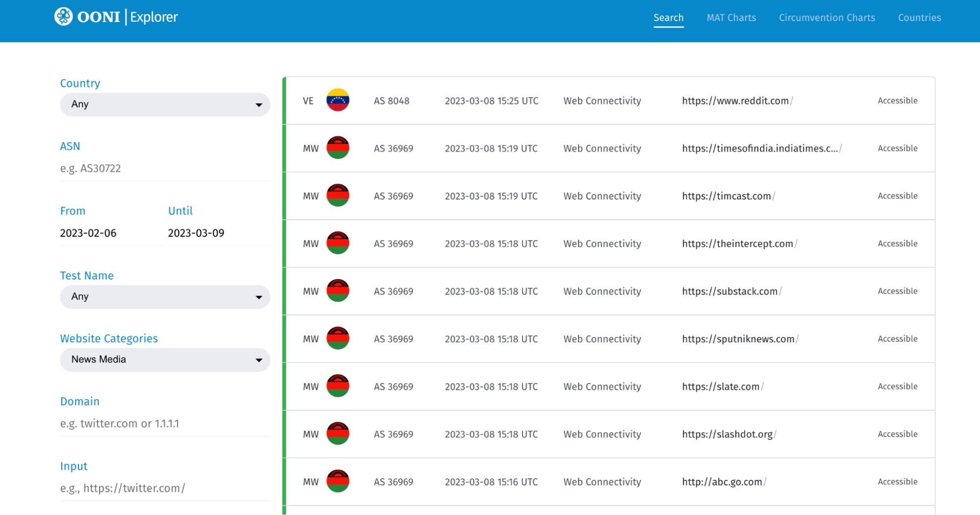This screenshot has width=980, height=515.
Task: Open Website Categories News Media dropdown
Action: (165, 360)
